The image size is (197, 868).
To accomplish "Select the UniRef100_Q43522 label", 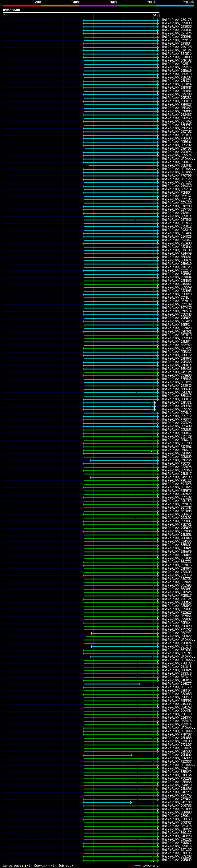I will [x=177, y=494].
